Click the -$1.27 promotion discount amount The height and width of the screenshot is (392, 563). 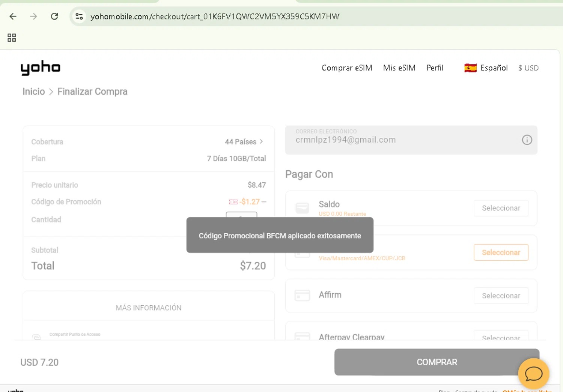250,202
